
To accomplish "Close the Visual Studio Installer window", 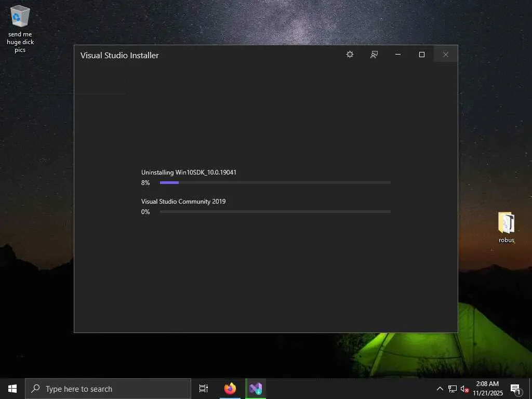I will [445, 54].
